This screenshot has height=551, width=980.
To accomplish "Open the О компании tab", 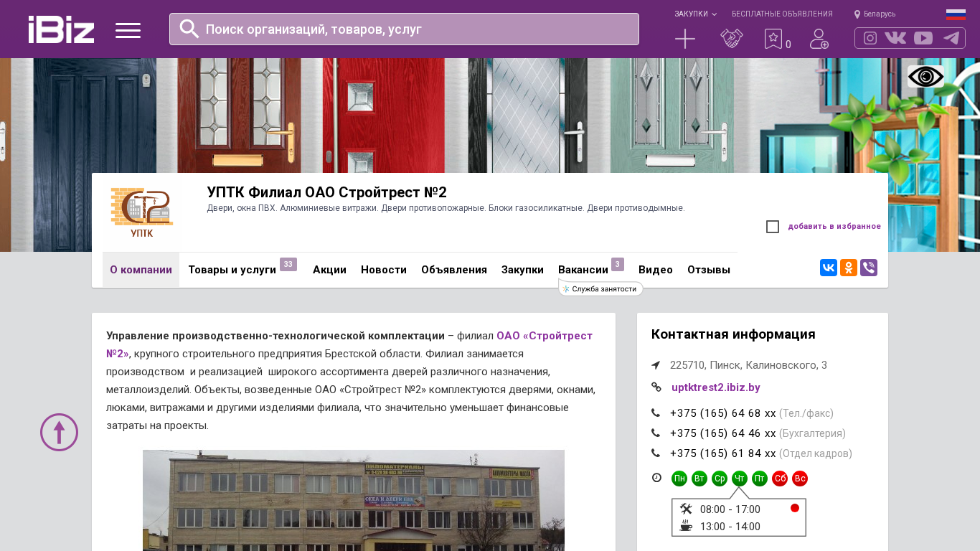I will click(x=141, y=270).
